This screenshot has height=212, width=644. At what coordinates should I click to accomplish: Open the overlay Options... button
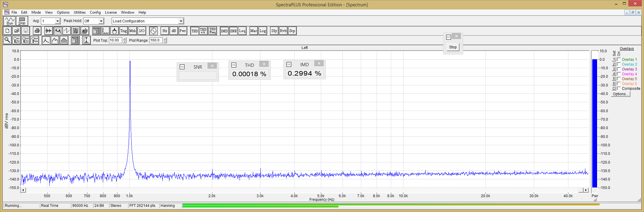[x=621, y=94]
